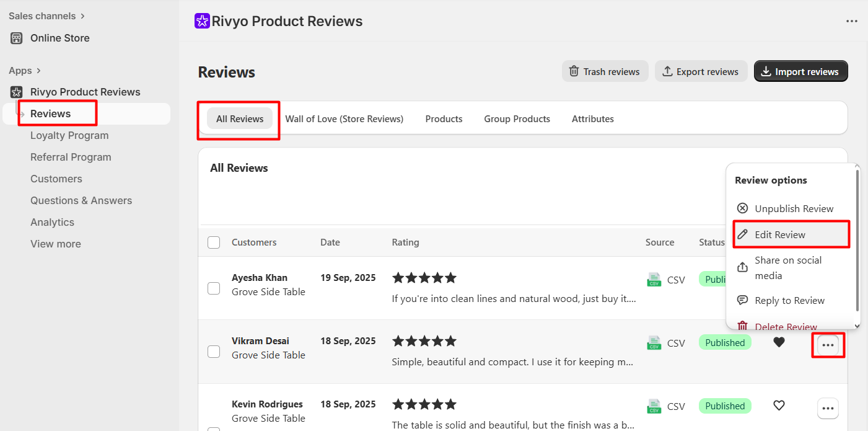Click five-star rating in Vikram Desai row
The image size is (868, 431).
[424, 341]
